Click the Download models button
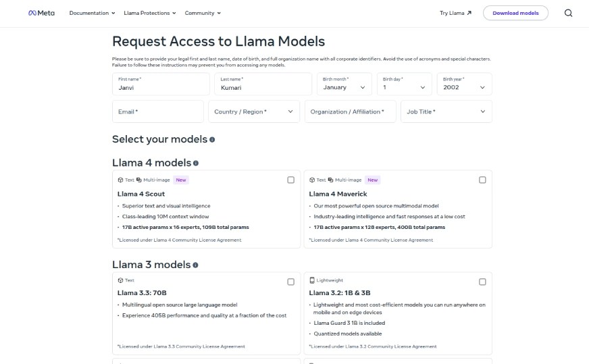 click(515, 13)
